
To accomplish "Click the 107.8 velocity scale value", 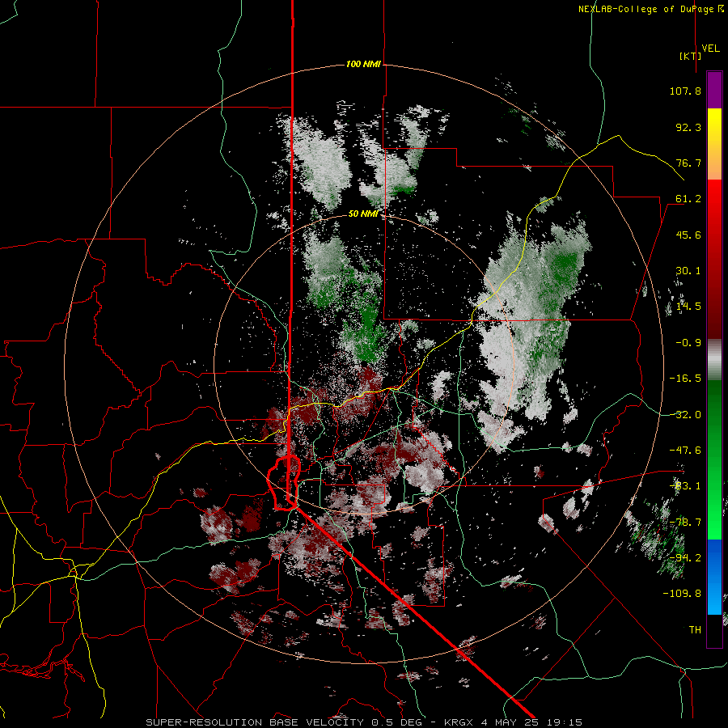I will tap(685, 91).
